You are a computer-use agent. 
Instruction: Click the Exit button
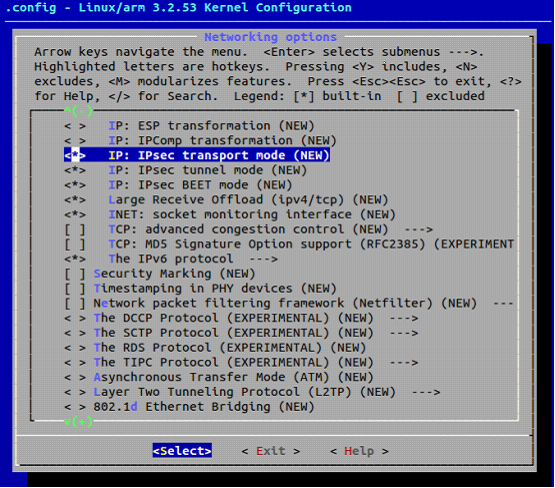[x=271, y=451]
